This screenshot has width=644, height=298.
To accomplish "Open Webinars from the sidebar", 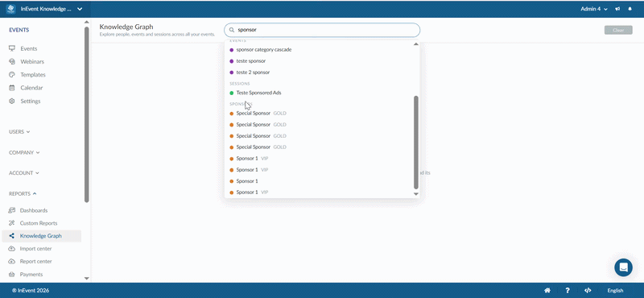I will (32, 62).
